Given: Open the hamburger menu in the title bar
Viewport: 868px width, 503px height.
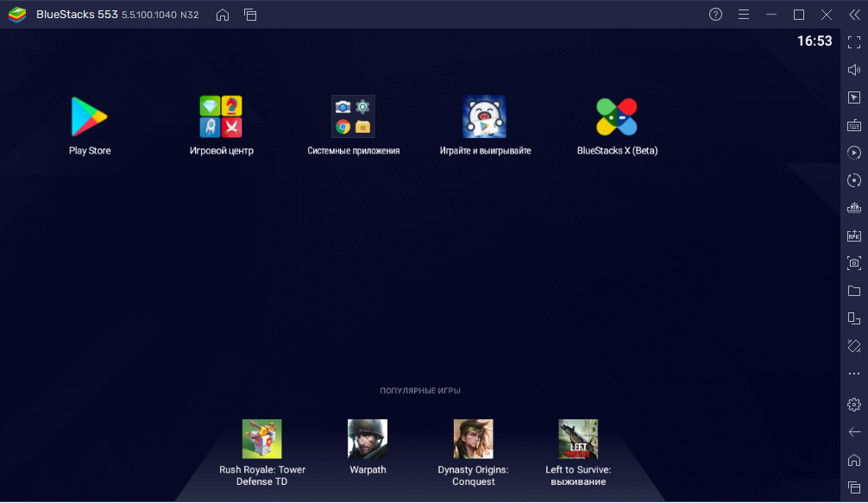Looking at the screenshot, I should (x=744, y=15).
